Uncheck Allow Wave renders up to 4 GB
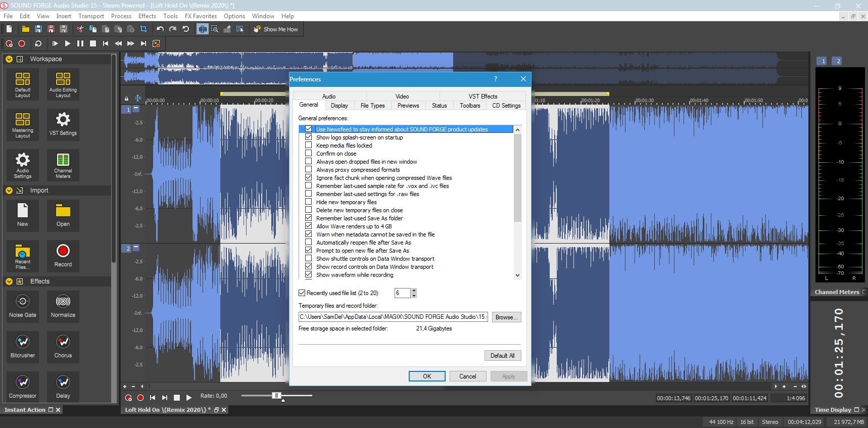The width and height of the screenshot is (868, 428). coord(308,226)
